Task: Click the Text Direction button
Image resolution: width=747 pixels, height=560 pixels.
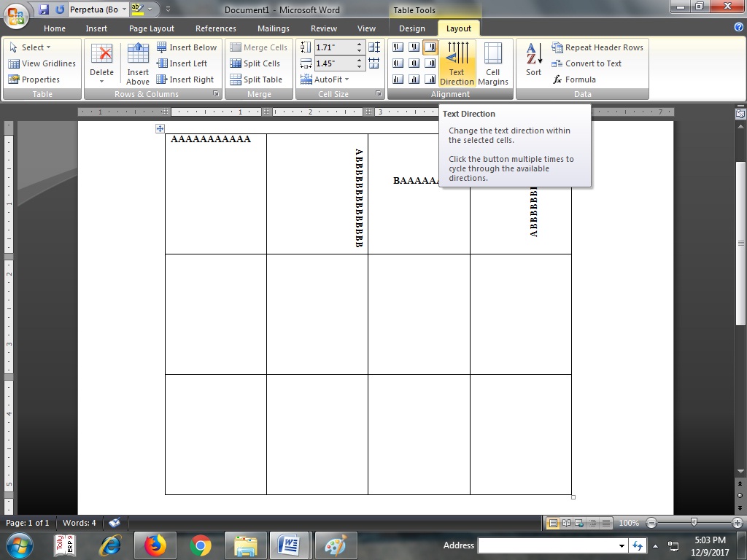Action: click(457, 63)
